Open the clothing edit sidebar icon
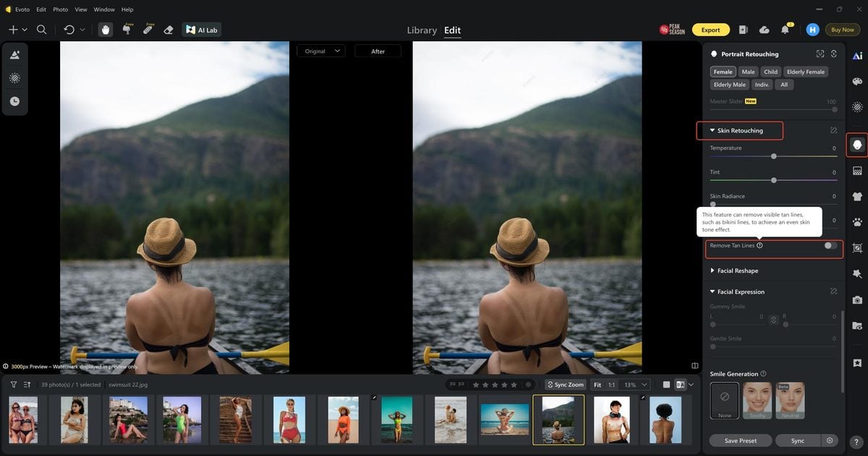868x456 pixels. pos(857,196)
